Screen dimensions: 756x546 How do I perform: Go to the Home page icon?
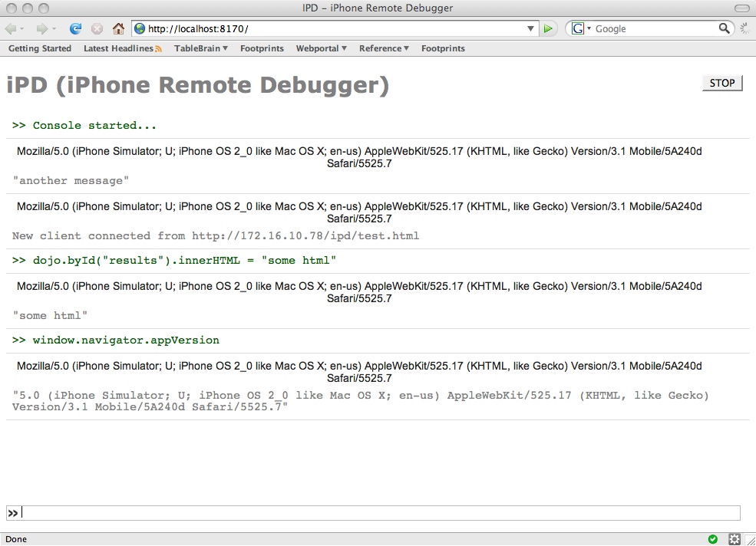(118, 29)
